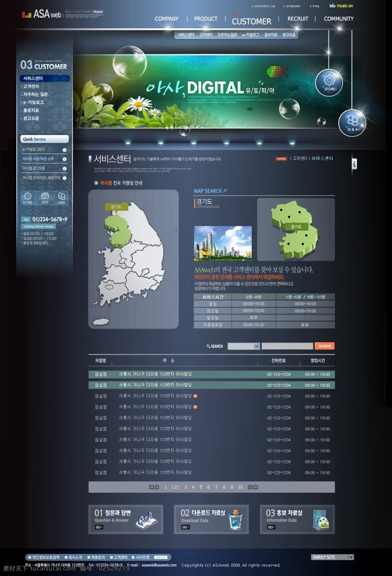Viewport: 392px width, 576px height.
Task: Select 홍보자료 in left sidebar menu
Action: (31, 110)
